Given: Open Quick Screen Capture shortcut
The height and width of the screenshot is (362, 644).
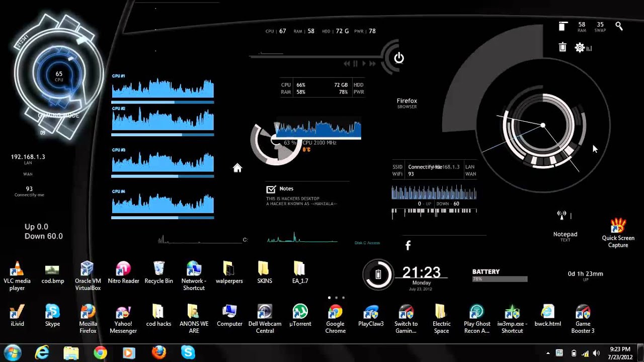Looking at the screenshot, I should coord(618,233).
